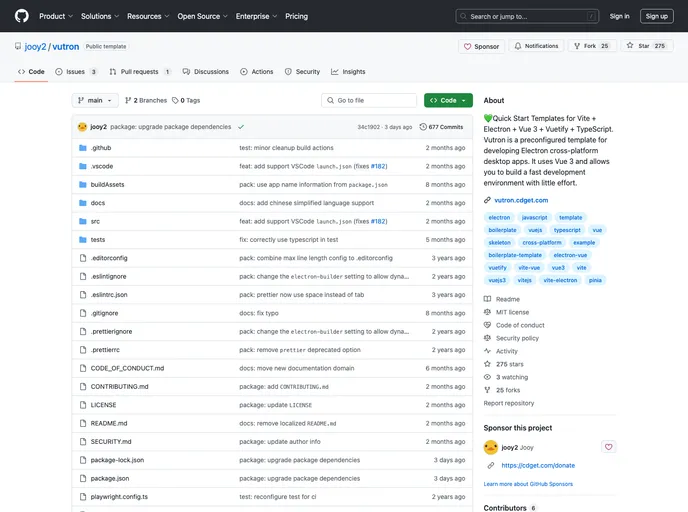688x512 pixels.
Task: Click the heart sponsor button next to jooy2
Action: [x=608, y=447]
